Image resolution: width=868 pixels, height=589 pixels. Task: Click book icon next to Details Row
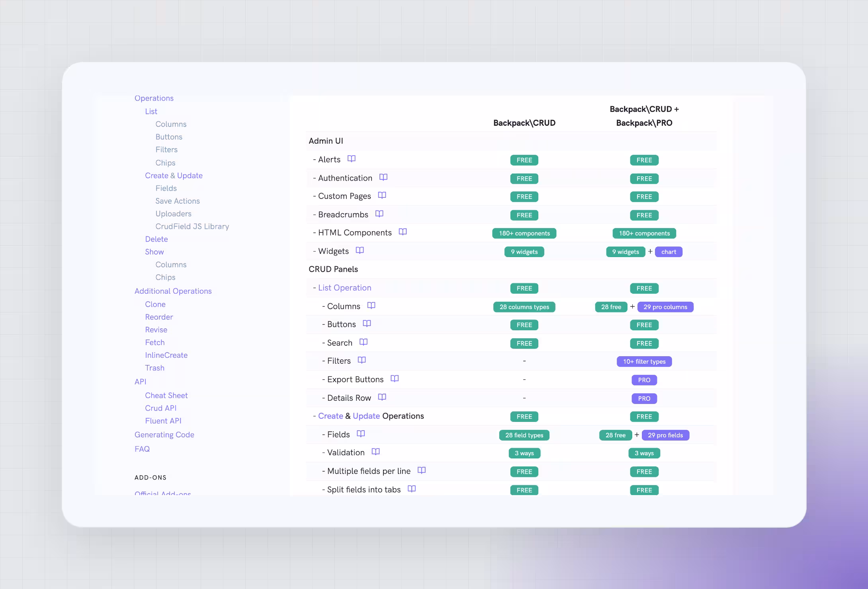tap(382, 397)
